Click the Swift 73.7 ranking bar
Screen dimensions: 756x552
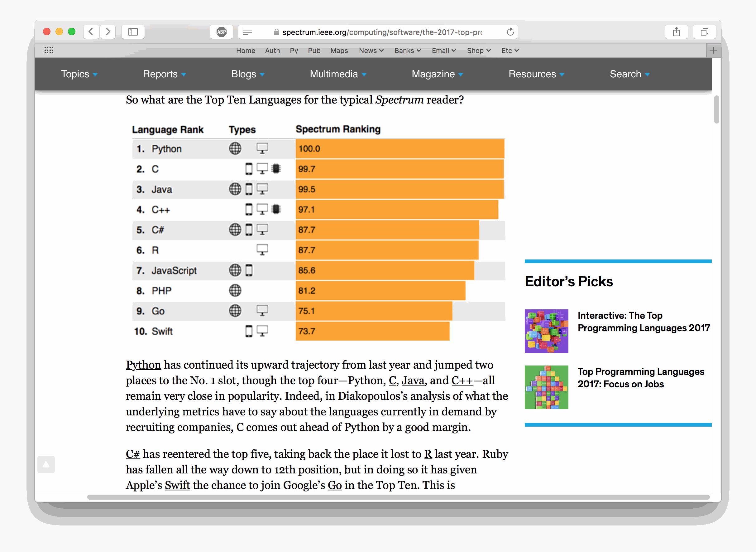(372, 331)
